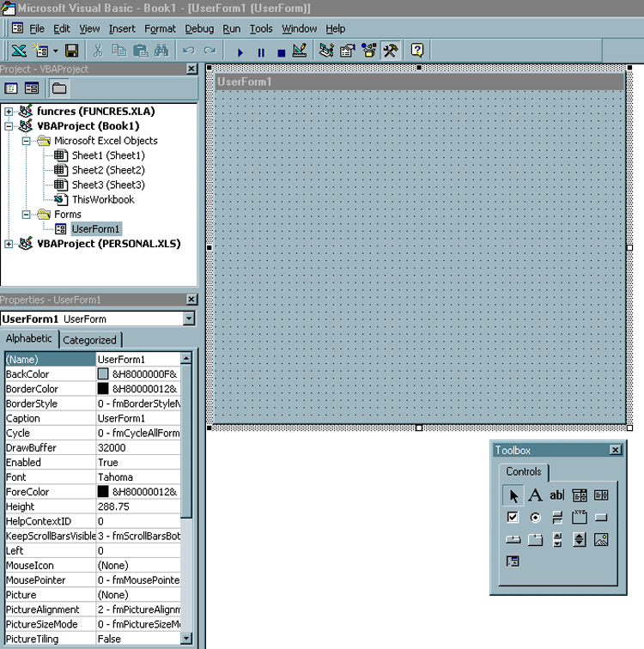Click the Height value 288.75
Viewport: 644px width, 649px height.
(113, 506)
